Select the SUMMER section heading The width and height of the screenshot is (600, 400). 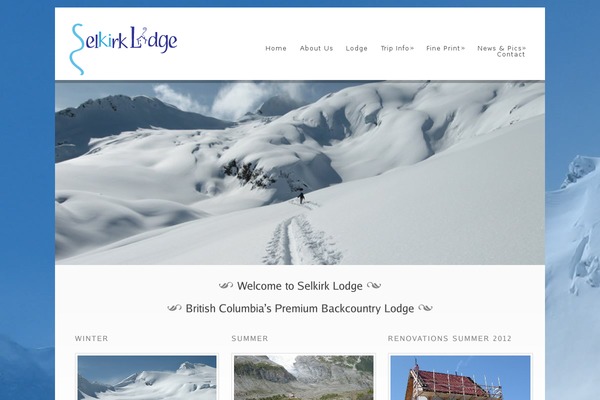click(x=250, y=338)
